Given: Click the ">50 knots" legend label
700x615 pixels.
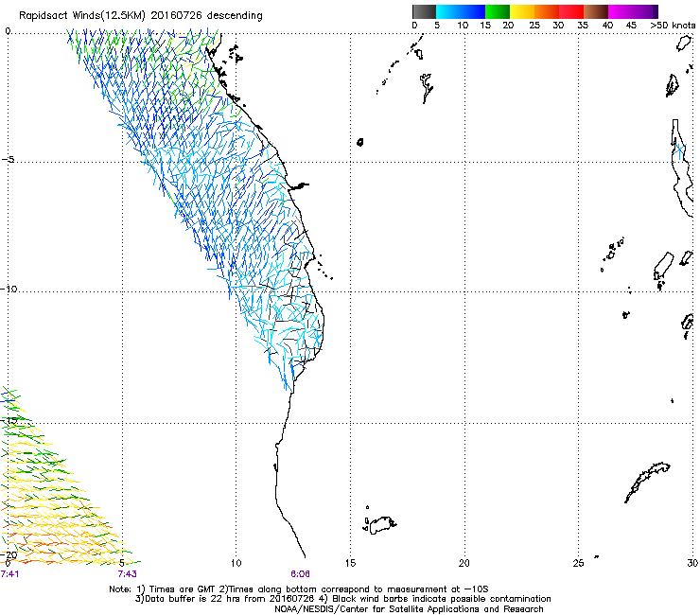Looking at the screenshot, I should 673,26.
